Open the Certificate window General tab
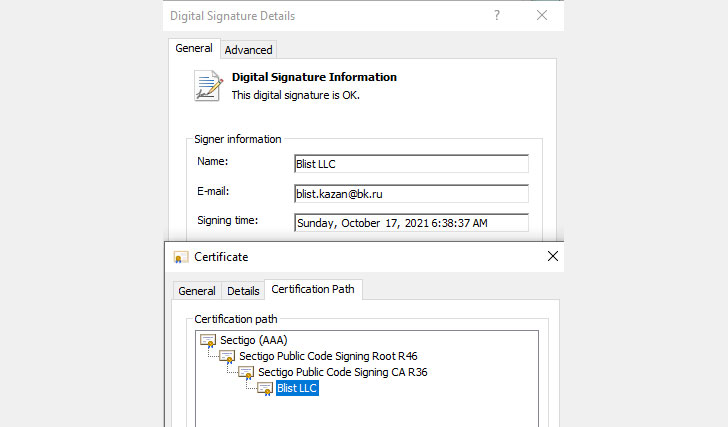This screenshot has height=427, width=728. click(x=196, y=291)
